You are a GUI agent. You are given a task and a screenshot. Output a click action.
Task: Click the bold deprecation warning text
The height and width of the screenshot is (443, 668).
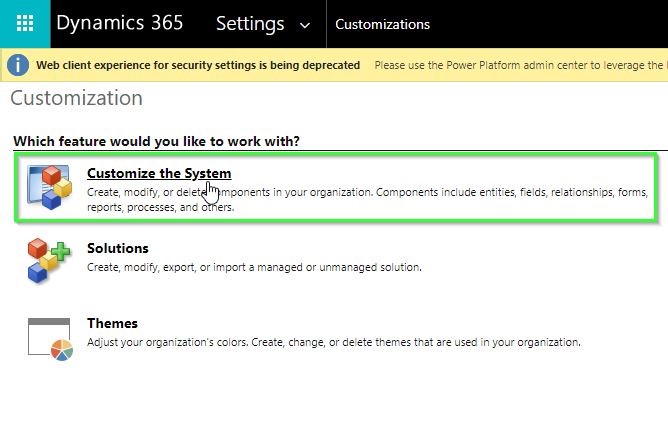tap(198, 66)
